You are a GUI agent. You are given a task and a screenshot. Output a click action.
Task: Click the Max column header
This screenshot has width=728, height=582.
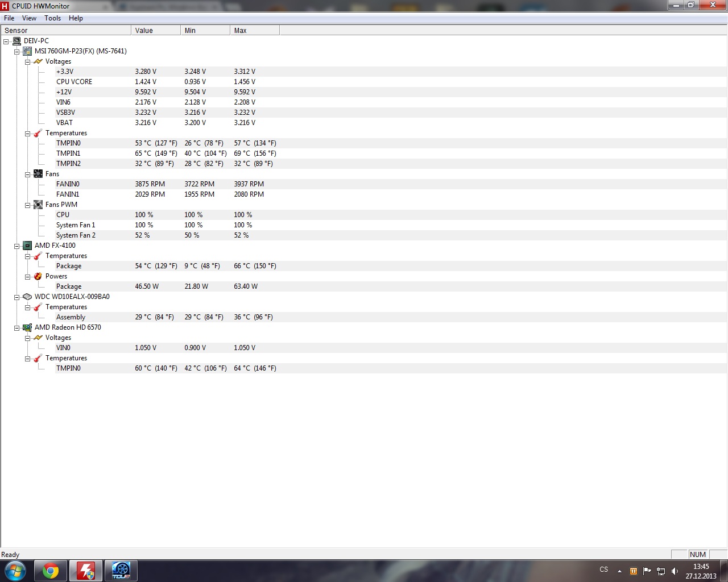tap(255, 31)
